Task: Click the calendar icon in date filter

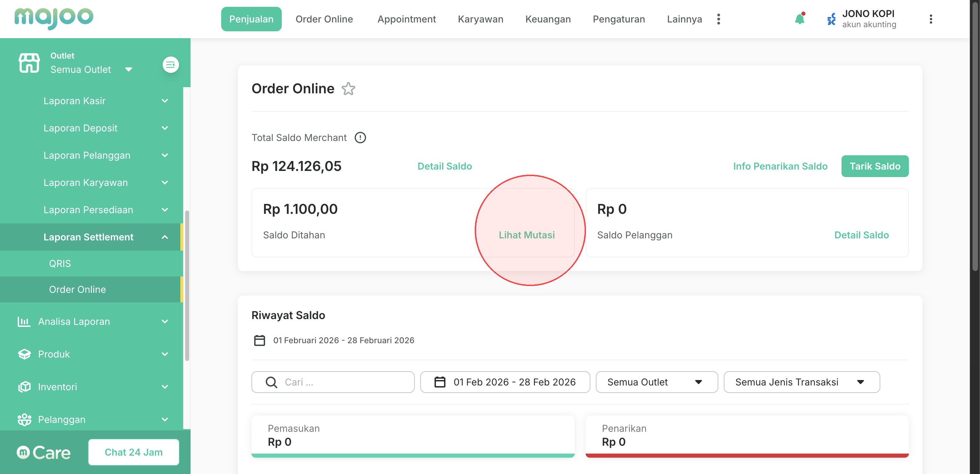Action: pos(440,382)
